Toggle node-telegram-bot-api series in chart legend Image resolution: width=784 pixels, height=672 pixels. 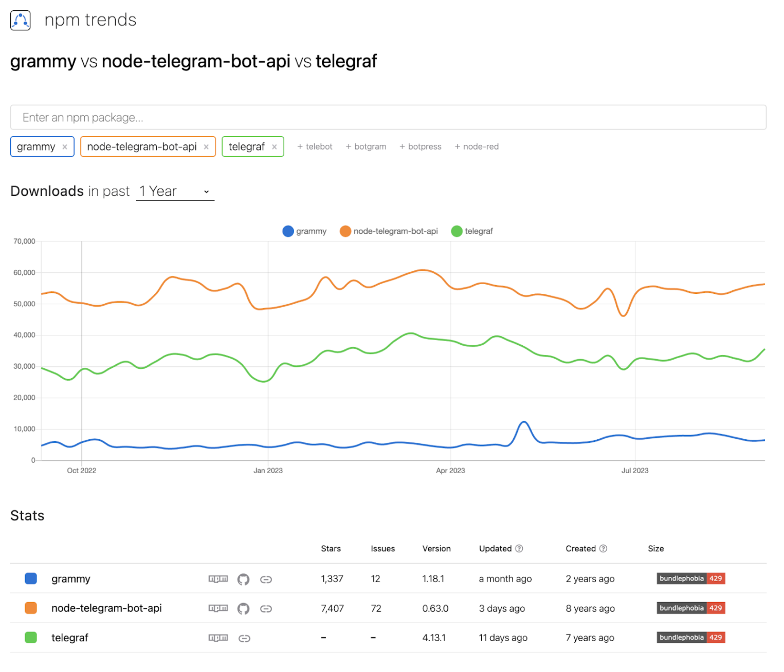click(x=389, y=231)
